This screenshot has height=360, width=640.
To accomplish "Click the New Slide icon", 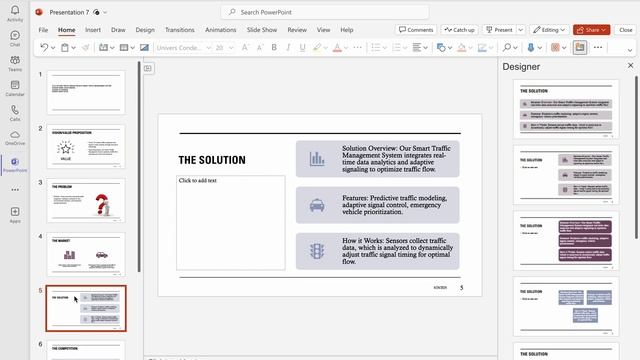I will (x=103, y=48).
